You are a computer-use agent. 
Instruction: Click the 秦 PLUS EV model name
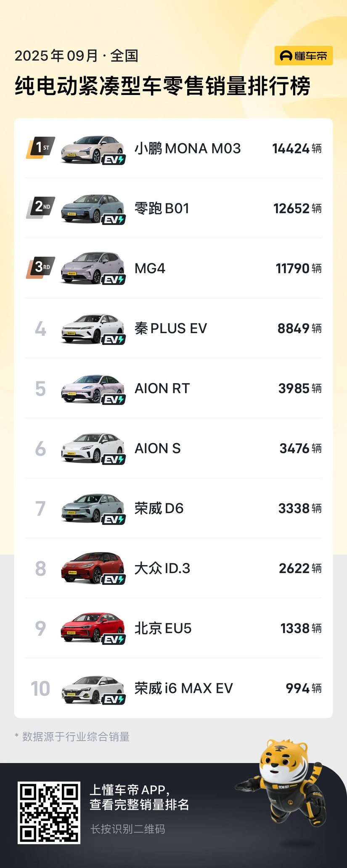[x=170, y=328]
